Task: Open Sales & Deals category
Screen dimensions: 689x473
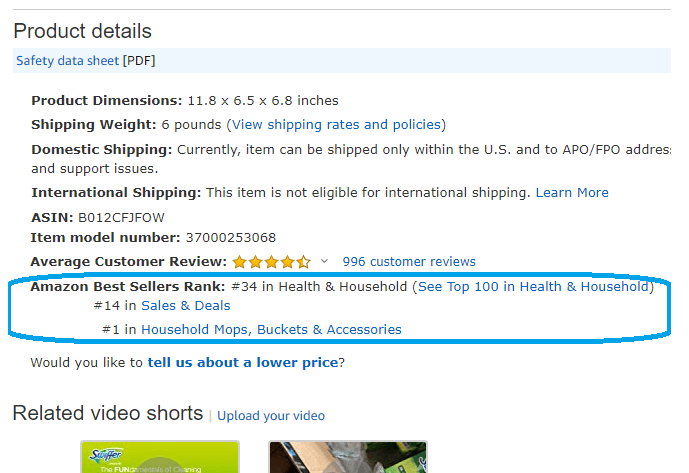Action: pos(185,306)
